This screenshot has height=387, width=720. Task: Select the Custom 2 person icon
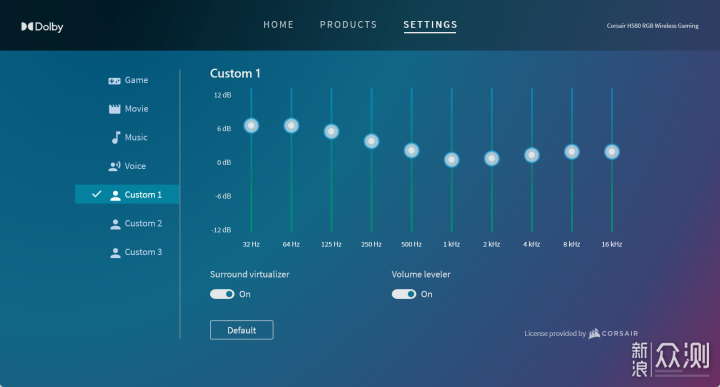click(115, 224)
